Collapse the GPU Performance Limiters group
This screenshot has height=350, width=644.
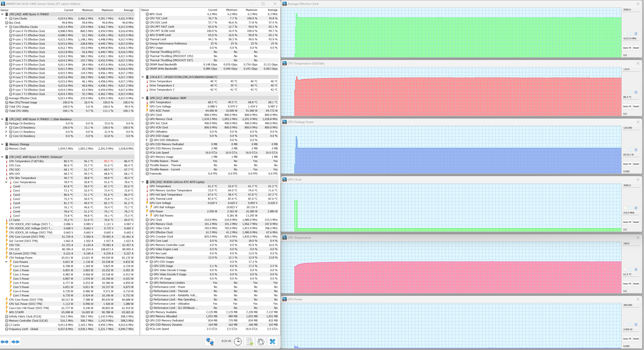[147, 283]
